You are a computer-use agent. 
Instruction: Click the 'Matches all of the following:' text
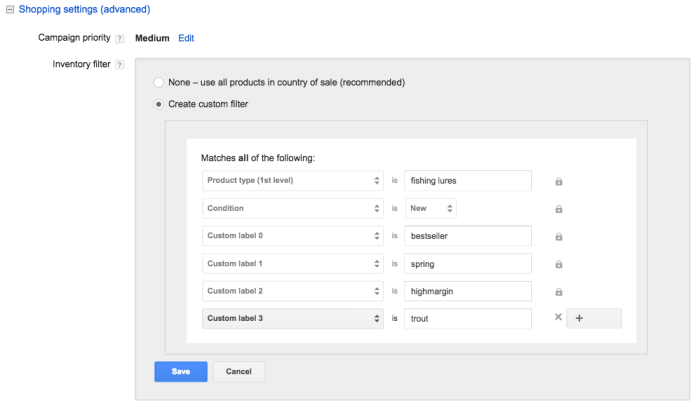click(x=258, y=158)
